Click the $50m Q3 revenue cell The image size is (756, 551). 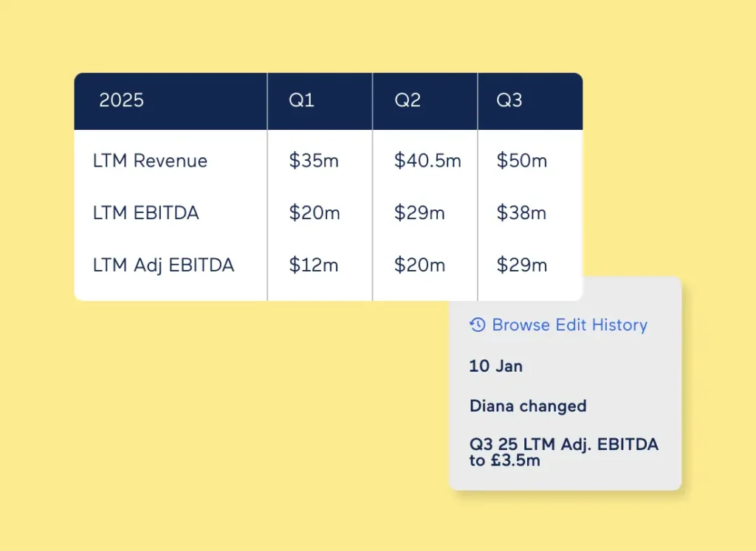(521, 161)
